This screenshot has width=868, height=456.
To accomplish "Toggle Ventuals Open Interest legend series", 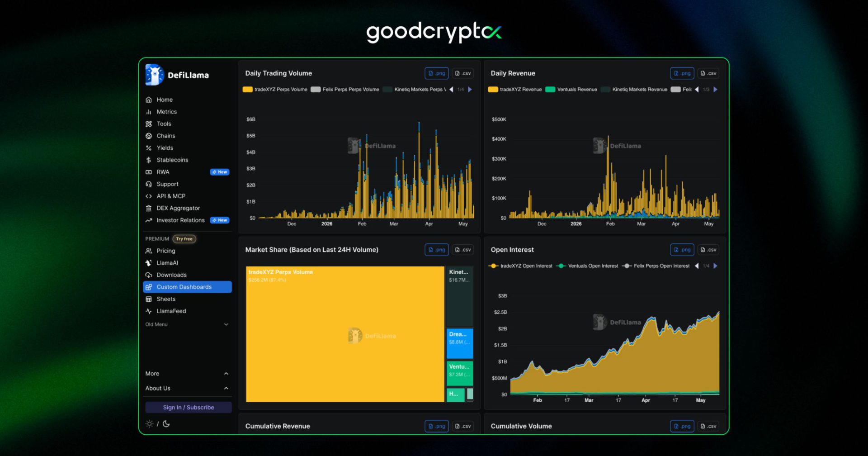I will point(587,266).
